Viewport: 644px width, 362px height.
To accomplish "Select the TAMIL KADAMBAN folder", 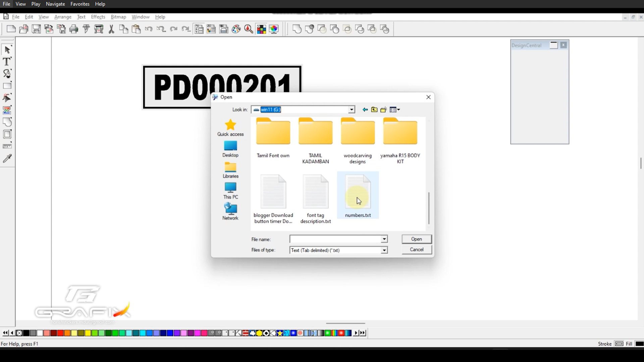I will (x=316, y=141).
